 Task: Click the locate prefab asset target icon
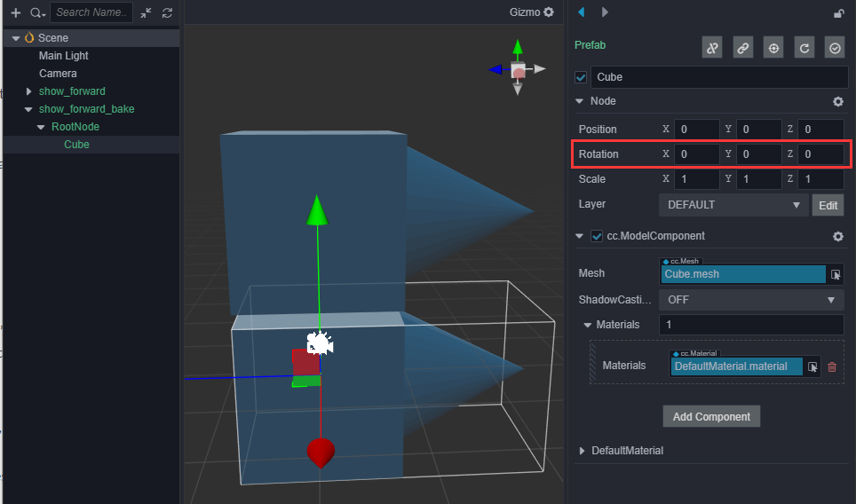773,49
